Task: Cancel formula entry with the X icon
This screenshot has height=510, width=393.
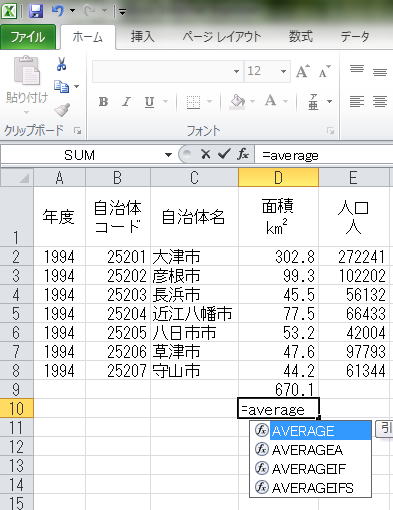Action: (x=206, y=154)
